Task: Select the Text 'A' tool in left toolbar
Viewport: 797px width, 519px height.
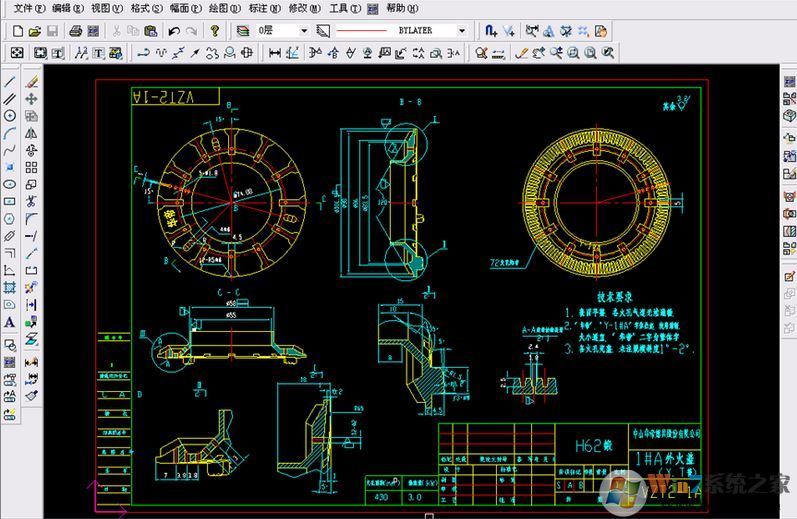Action: coord(10,322)
